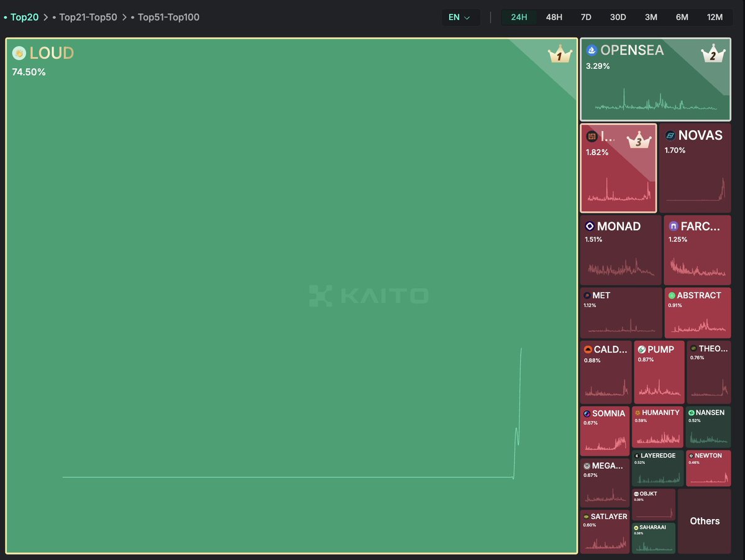The image size is (745, 560).
Task: Click the logo icon of the third-ranked tile
Action: tap(592, 137)
